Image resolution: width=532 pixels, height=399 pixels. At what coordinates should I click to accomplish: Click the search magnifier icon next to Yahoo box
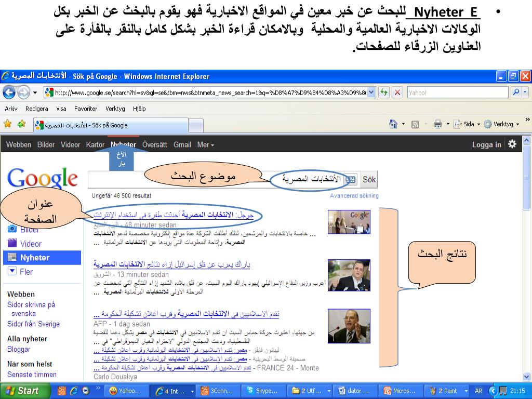pos(516,92)
